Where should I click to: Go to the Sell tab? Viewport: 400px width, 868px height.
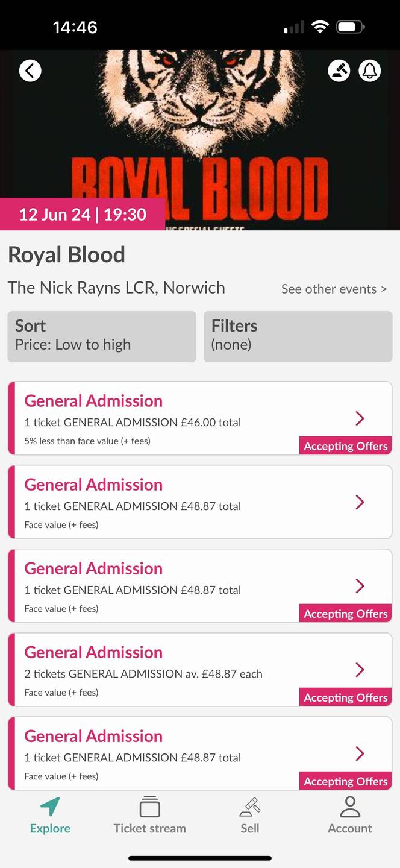tap(249, 816)
